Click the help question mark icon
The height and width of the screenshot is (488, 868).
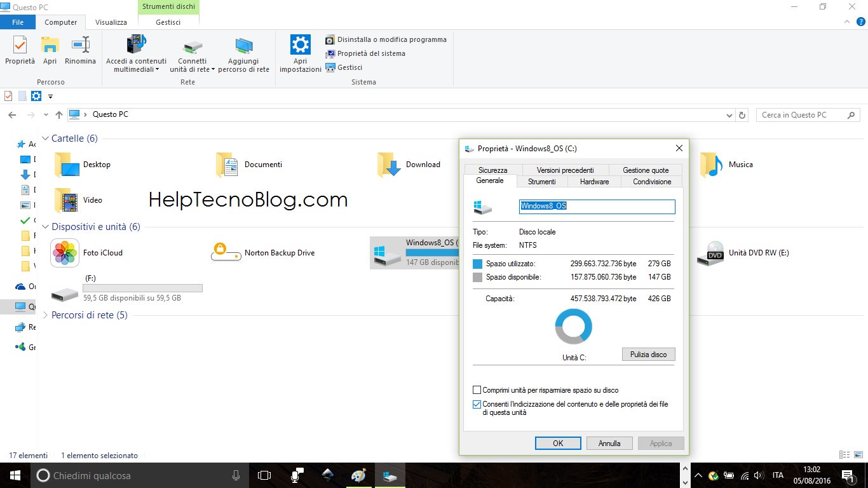coord(861,22)
